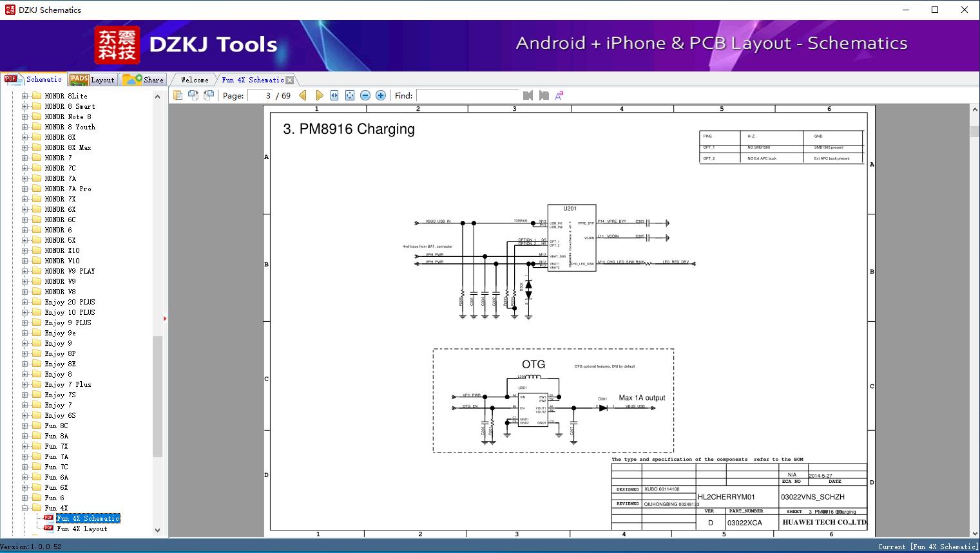The height and width of the screenshot is (553, 980).
Task: Click the copy page icon in toolbar
Action: pyautogui.click(x=177, y=95)
